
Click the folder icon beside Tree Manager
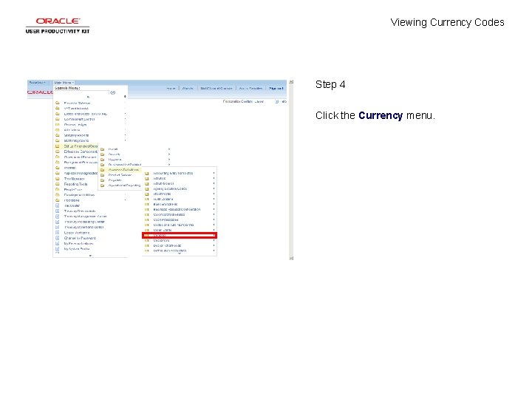coord(58,179)
